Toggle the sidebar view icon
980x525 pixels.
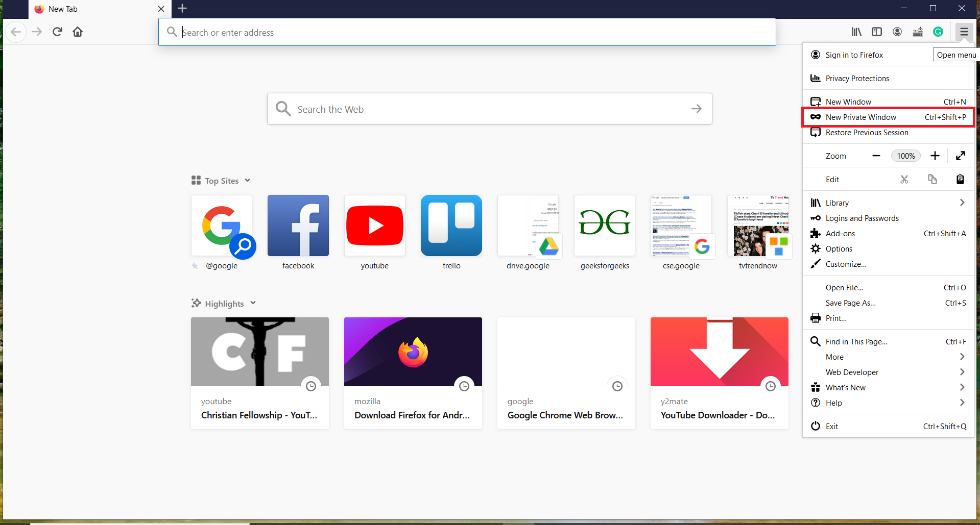click(x=877, y=32)
